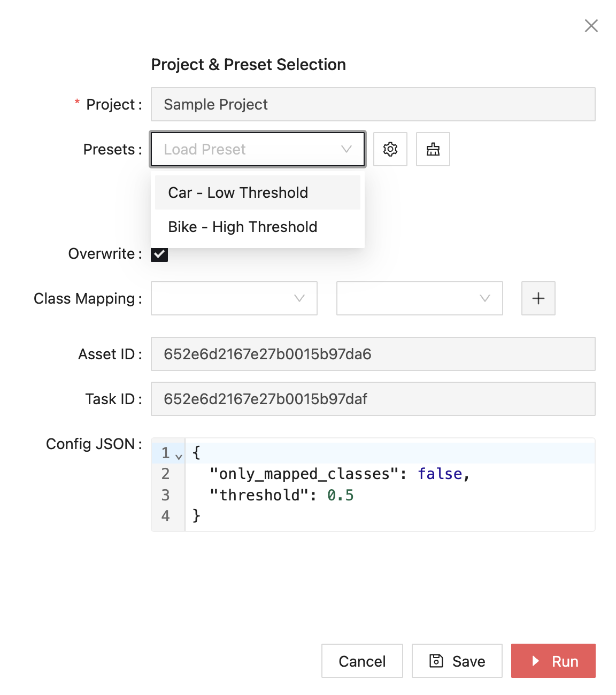Focus the Asset ID field
Image resolution: width=616 pixels, height=695 pixels.
pyautogui.click(x=373, y=354)
